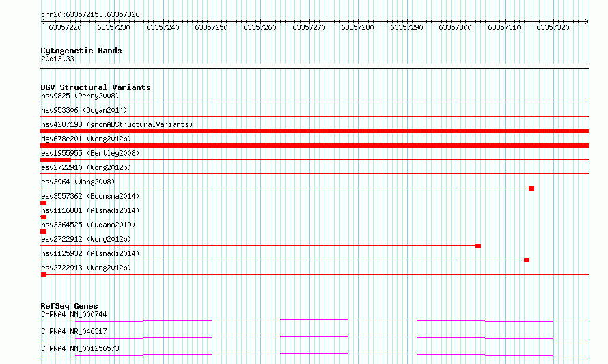This screenshot has height=364, width=608.
Task: Open gene CHRNA4|NM_000744
Action: pos(74,314)
